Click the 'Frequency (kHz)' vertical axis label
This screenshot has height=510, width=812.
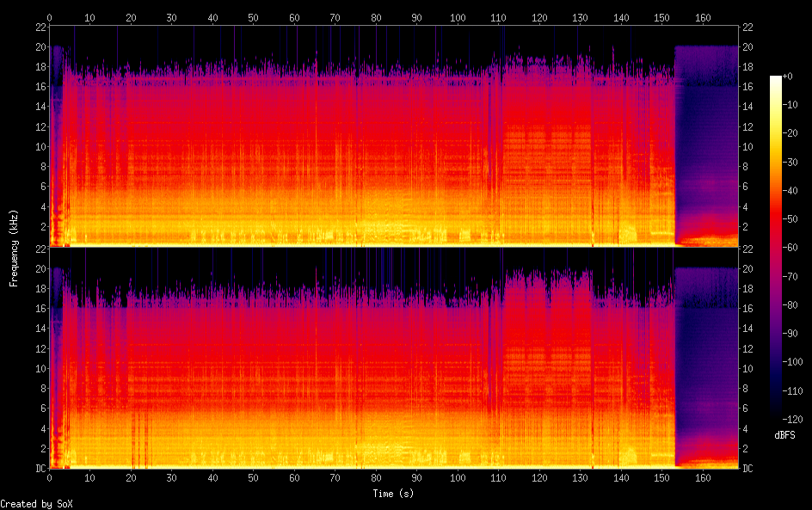point(14,248)
